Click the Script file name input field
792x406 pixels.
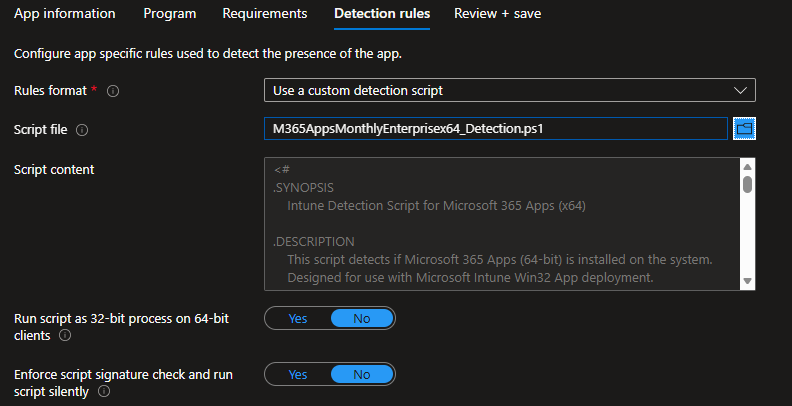pyautogui.click(x=495, y=129)
